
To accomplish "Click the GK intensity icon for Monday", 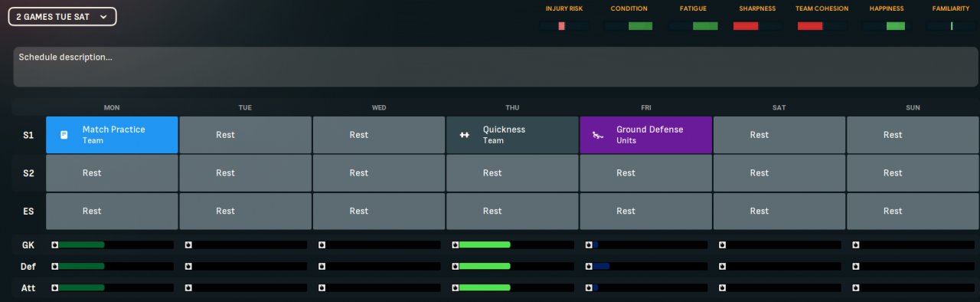I will pyautogui.click(x=54, y=245).
